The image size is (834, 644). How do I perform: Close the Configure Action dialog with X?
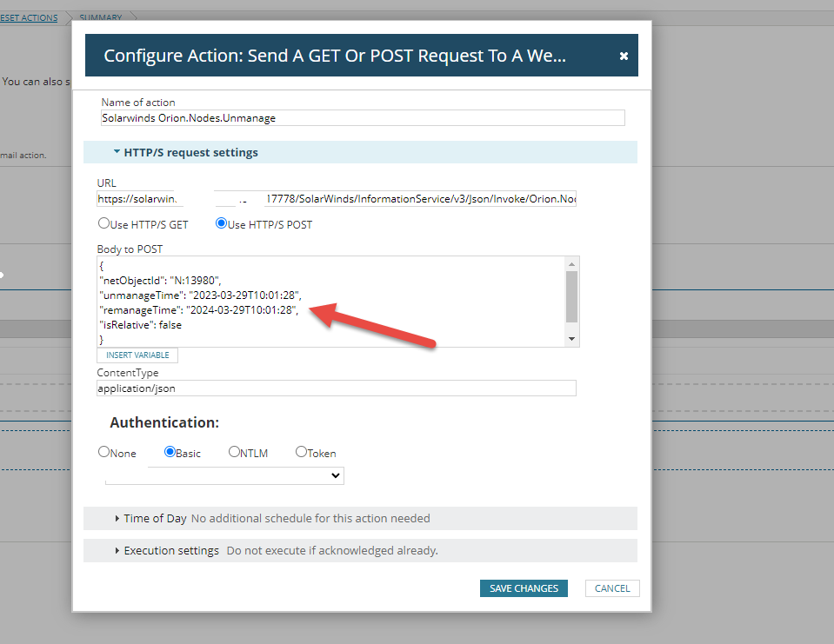tap(624, 56)
